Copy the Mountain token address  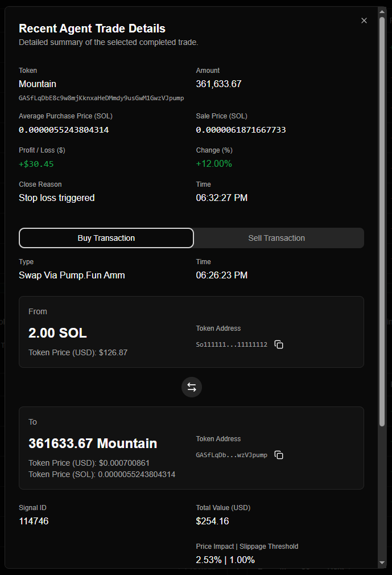279,455
